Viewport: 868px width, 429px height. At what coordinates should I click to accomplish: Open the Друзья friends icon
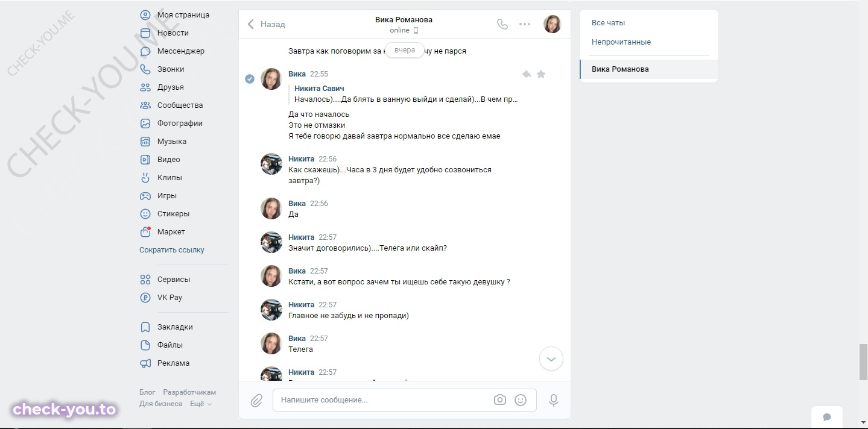145,87
